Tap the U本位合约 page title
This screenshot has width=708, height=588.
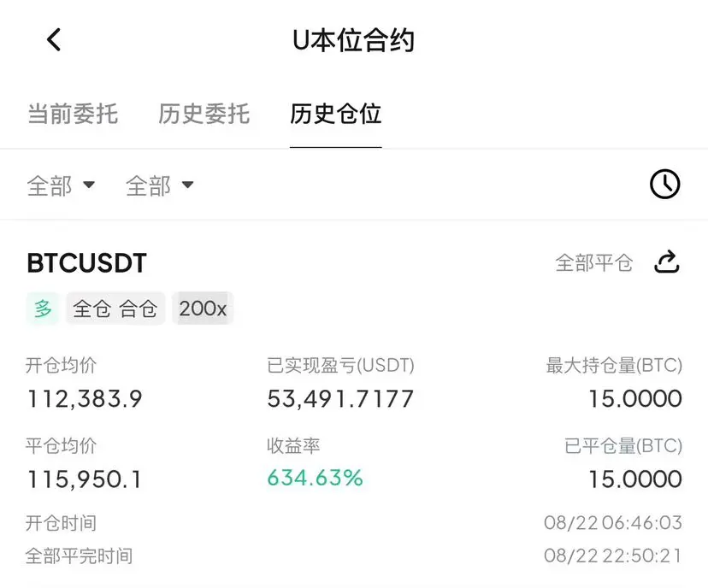point(353,40)
